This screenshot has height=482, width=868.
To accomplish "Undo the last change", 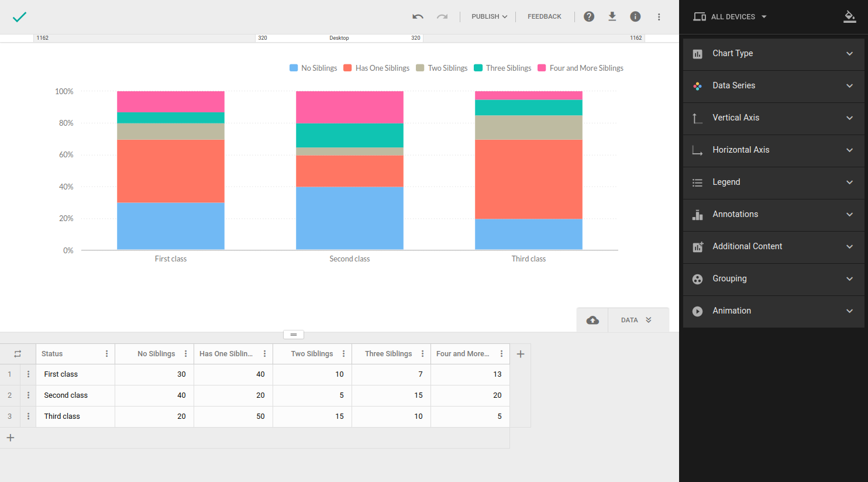I will [418, 17].
